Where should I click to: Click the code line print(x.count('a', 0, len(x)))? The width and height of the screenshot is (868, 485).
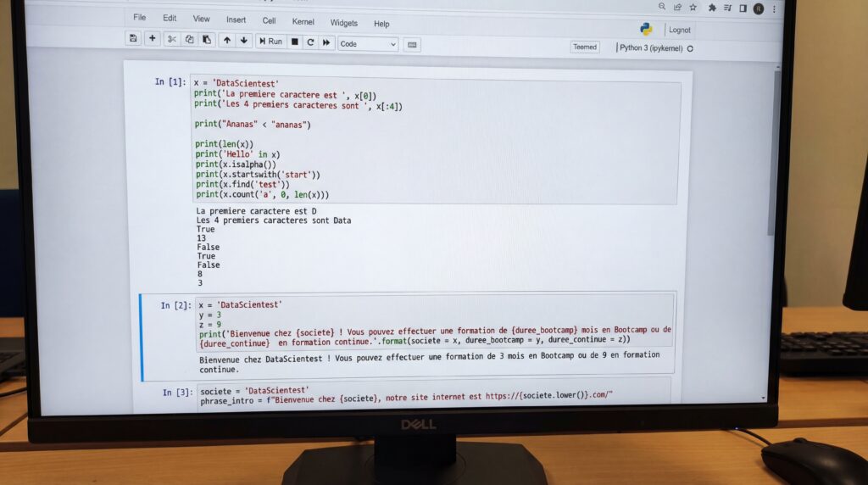(x=262, y=194)
